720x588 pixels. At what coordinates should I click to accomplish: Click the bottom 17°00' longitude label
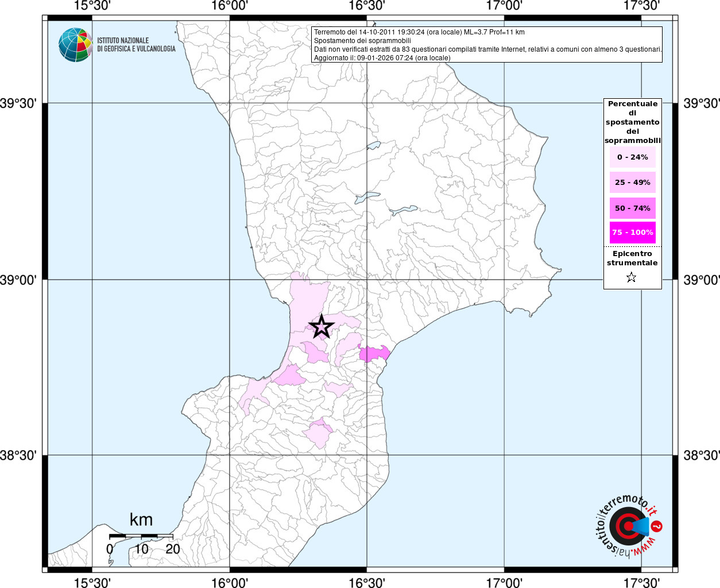point(504,582)
